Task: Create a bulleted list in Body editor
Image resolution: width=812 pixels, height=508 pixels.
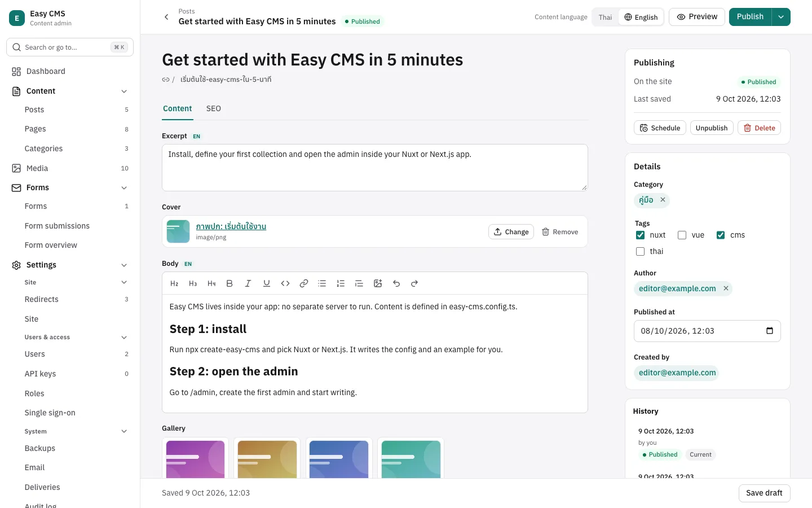Action: 322,283
